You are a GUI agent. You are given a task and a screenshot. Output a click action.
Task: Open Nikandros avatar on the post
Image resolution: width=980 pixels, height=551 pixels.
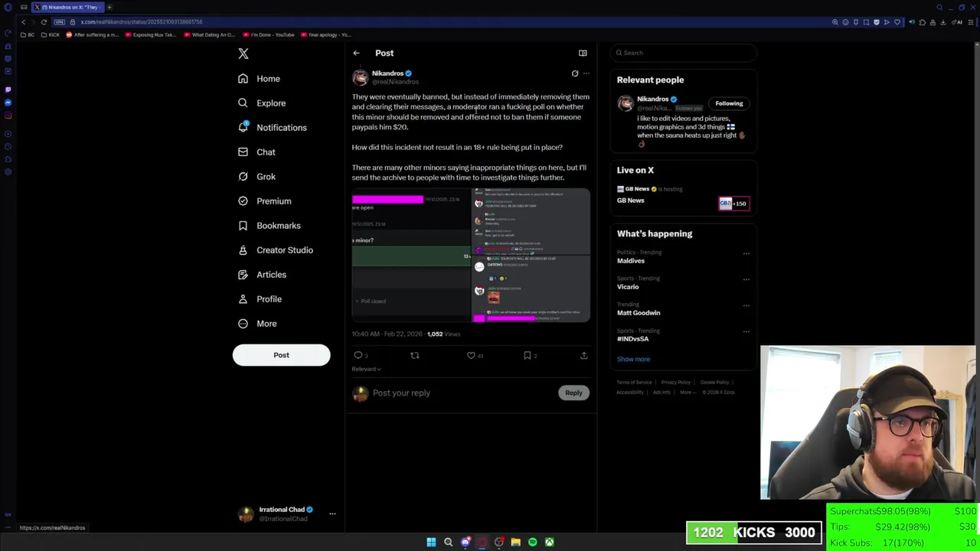point(360,77)
